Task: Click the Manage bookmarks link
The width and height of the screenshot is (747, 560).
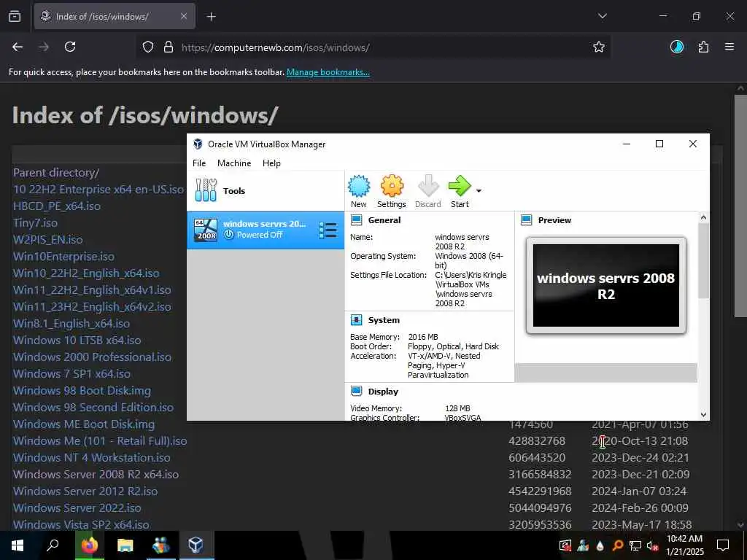Action: click(328, 72)
